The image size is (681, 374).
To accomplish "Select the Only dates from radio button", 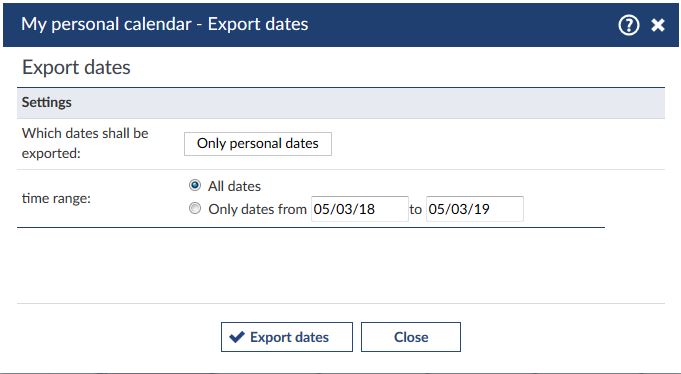I will pyautogui.click(x=195, y=209).
